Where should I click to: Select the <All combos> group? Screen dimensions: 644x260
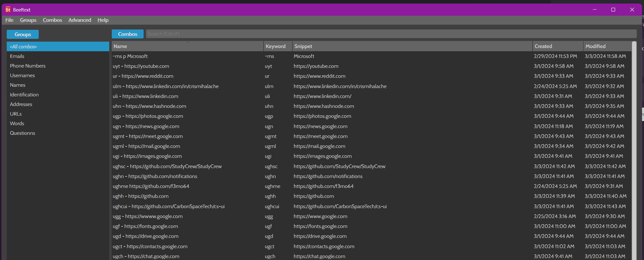[x=58, y=46]
